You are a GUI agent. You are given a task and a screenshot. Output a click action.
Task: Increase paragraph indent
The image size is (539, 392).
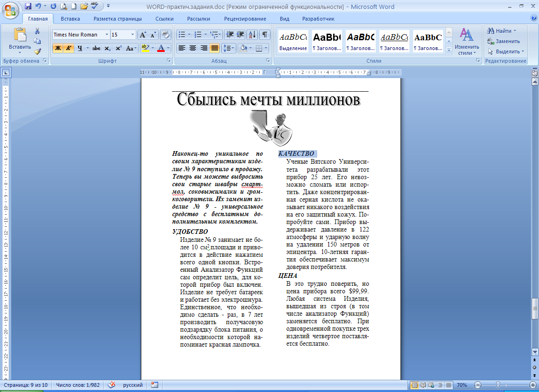pyautogui.click(x=240, y=35)
